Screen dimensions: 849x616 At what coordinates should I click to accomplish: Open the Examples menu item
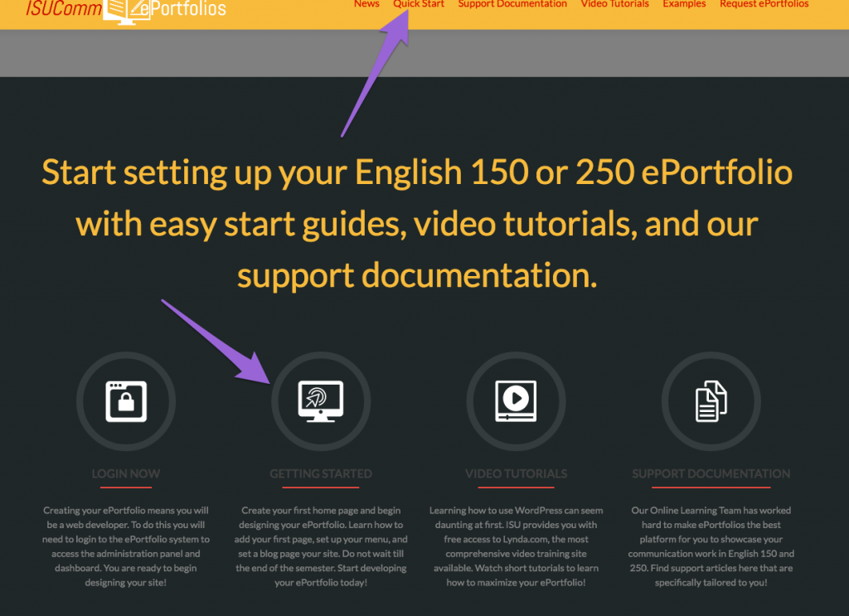[x=684, y=4]
